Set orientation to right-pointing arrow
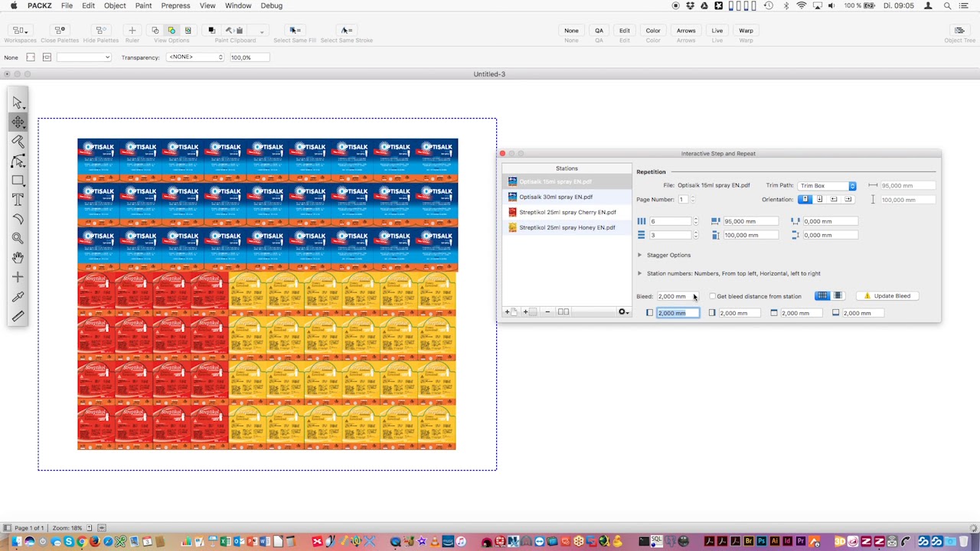Image resolution: width=980 pixels, height=551 pixels. tap(848, 200)
